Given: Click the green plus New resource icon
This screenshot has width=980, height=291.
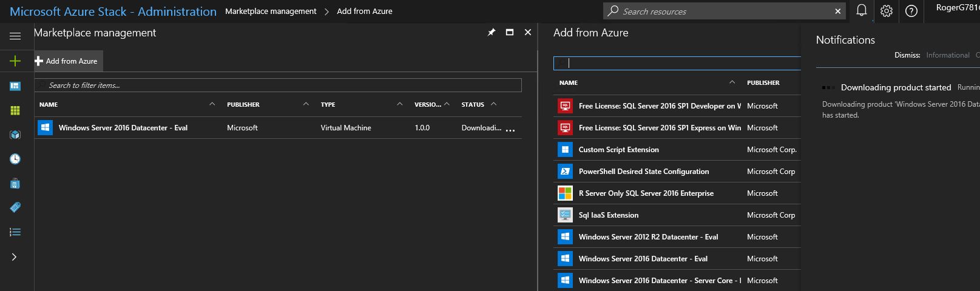Looking at the screenshot, I should click(15, 61).
